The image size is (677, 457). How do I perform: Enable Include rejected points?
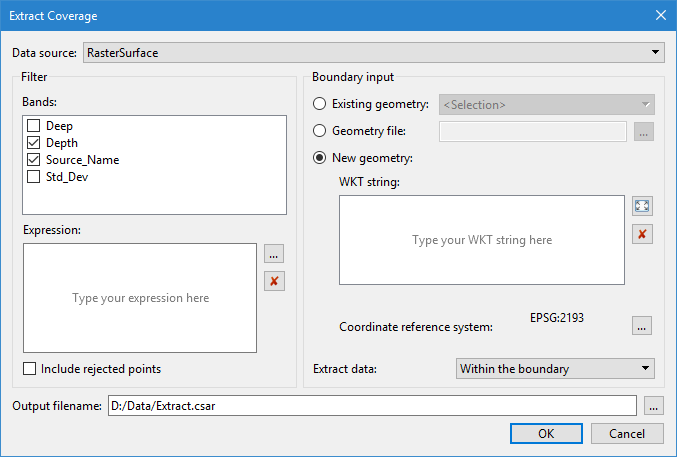coord(30,369)
